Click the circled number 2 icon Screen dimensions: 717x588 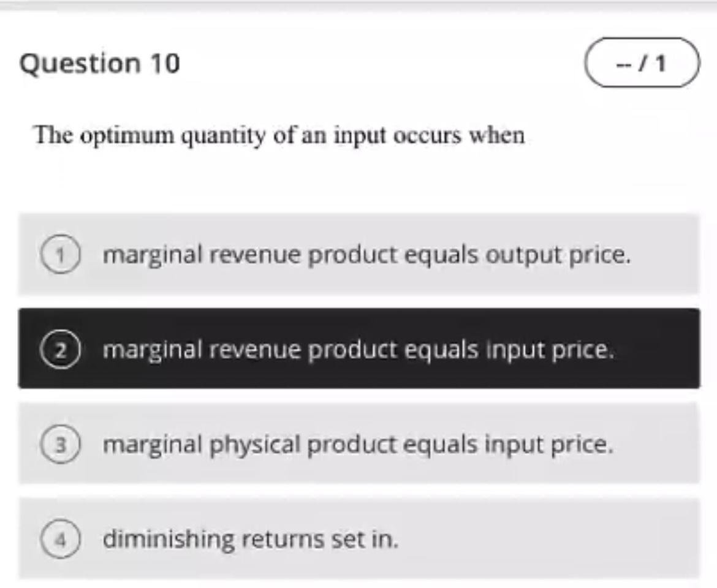61,349
